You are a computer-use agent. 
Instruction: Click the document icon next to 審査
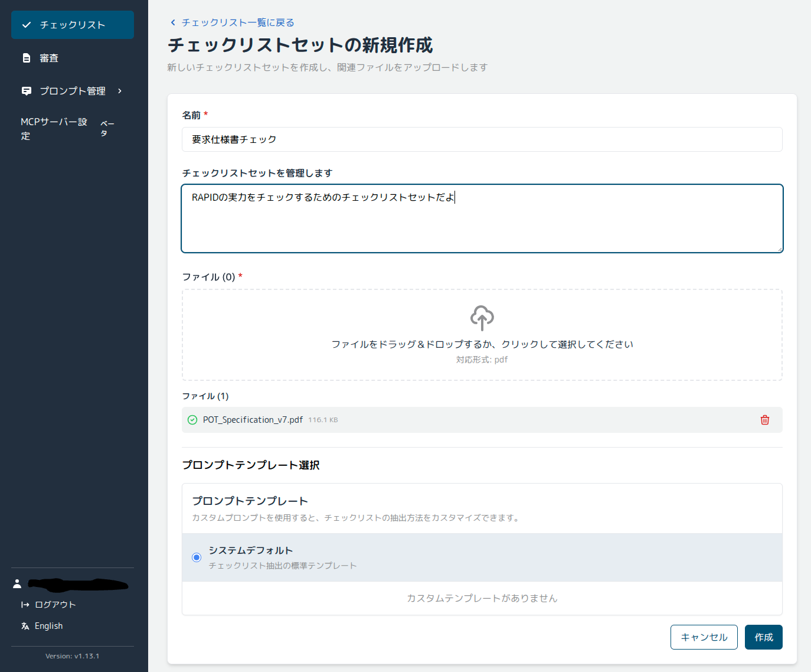pos(25,58)
